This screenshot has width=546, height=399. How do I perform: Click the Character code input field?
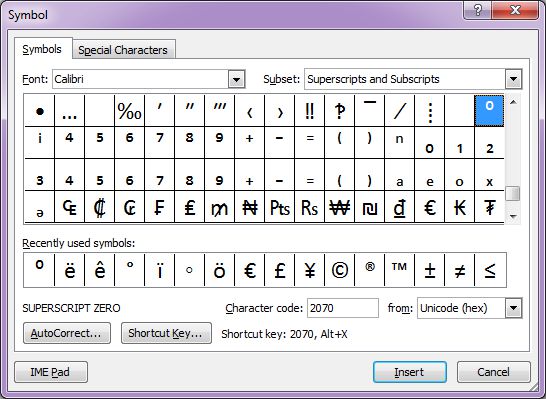343,308
